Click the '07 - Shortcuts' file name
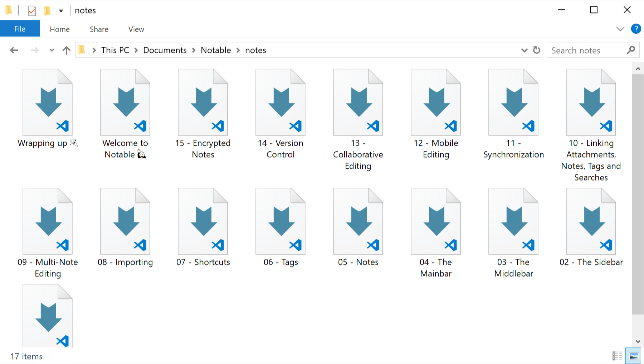Image resolution: width=644 pixels, height=364 pixels. click(203, 262)
